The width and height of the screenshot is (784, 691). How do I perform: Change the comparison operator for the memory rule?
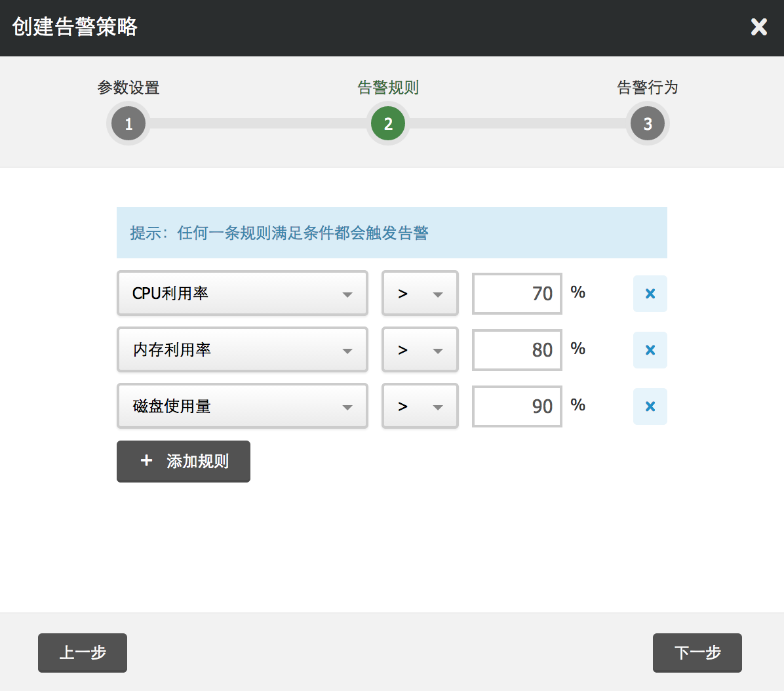420,350
